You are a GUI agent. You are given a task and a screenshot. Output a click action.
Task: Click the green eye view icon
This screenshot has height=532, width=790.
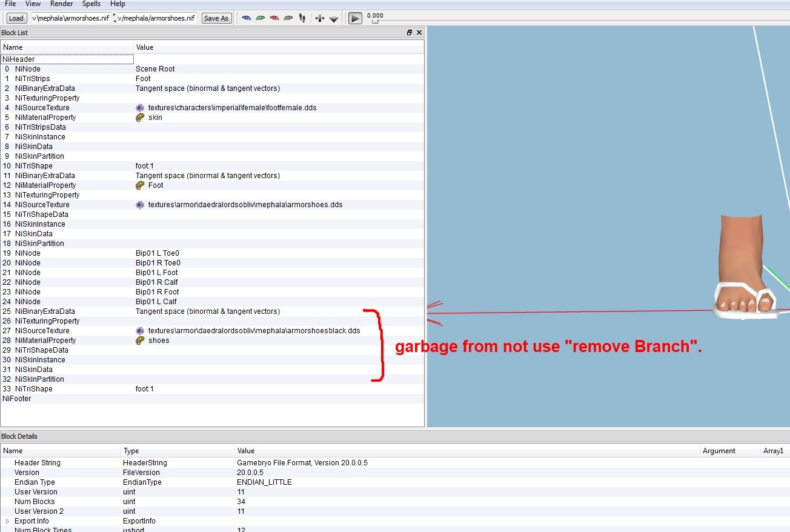[x=261, y=18]
